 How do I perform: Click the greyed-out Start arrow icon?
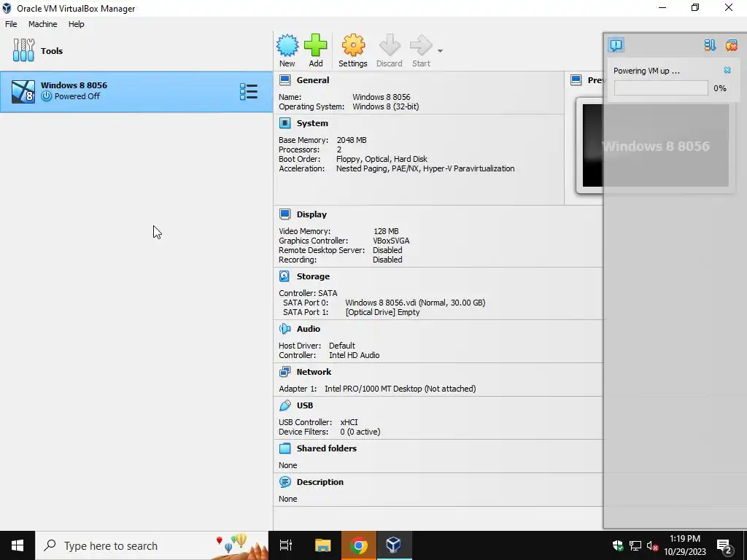point(421,45)
